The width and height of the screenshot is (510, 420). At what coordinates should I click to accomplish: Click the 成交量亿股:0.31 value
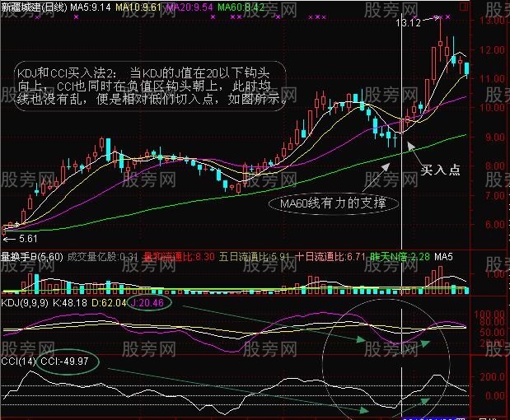(102, 257)
